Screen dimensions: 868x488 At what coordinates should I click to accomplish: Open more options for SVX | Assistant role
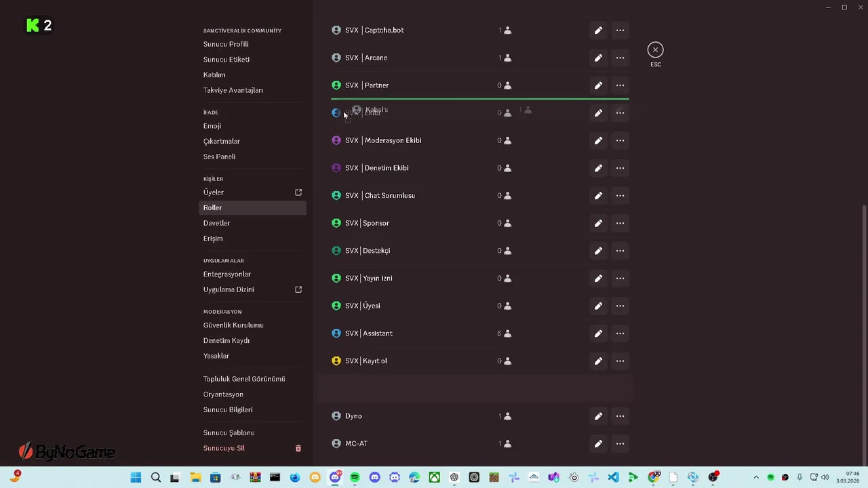pos(620,333)
